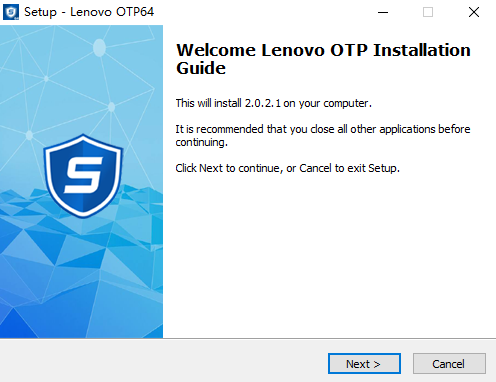
Task: Click the word 'Guide' in the heading
Action: point(201,68)
